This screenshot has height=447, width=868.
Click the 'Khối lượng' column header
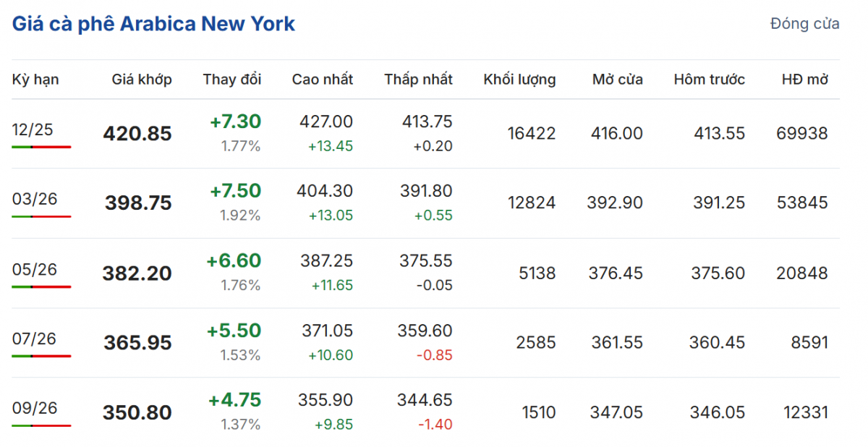519,80
